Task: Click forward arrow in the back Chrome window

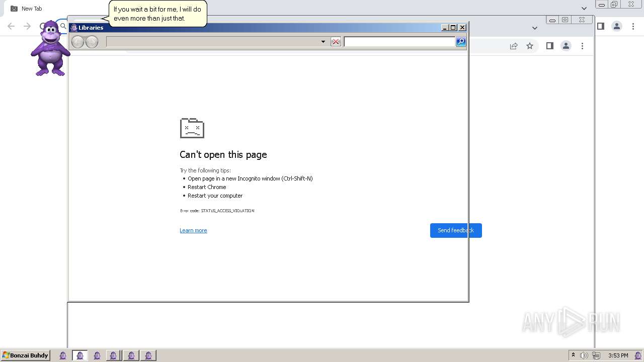Action: pyautogui.click(x=27, y=26)
